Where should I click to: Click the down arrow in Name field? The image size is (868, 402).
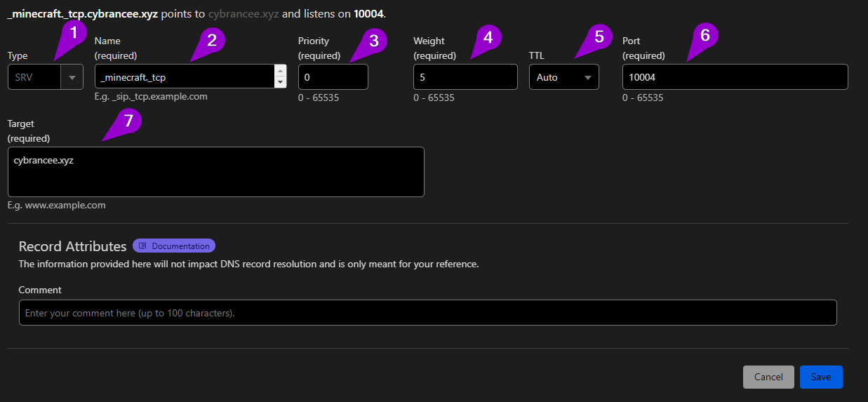point(281,83)
